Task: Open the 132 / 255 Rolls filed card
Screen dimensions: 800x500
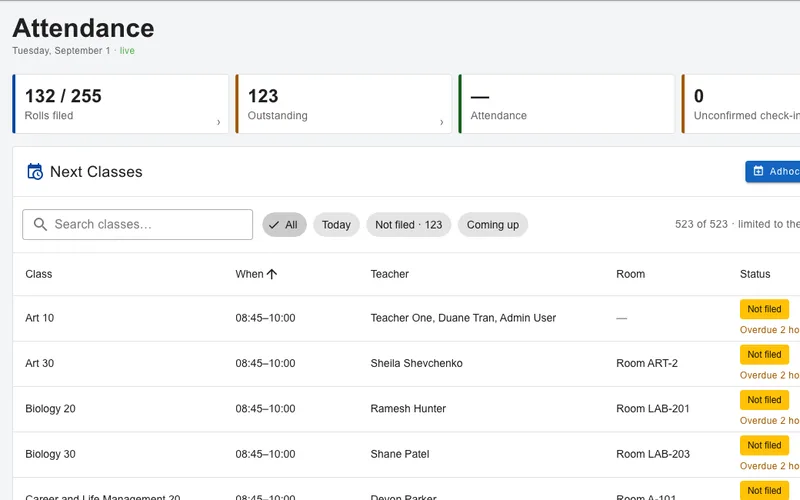Action: click(x=120, y=104)
